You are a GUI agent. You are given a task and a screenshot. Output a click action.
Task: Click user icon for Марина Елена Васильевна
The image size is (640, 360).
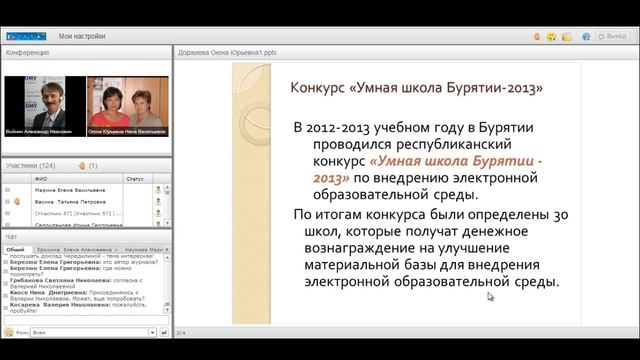[x=158, y=190]
